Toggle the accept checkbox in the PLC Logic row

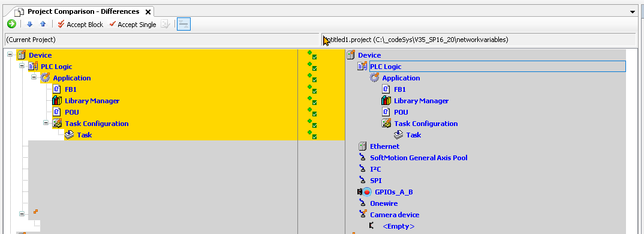[314, 68]
